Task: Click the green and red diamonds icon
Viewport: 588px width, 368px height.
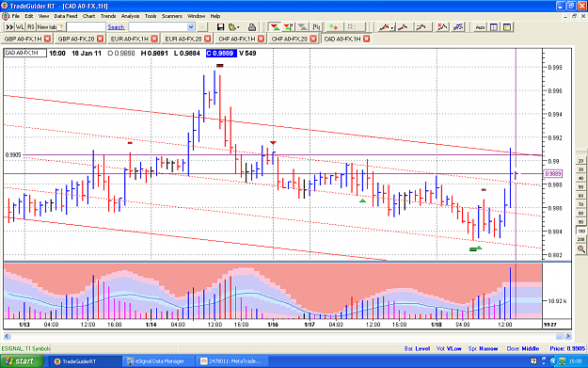Action: (x=333, y=27)
